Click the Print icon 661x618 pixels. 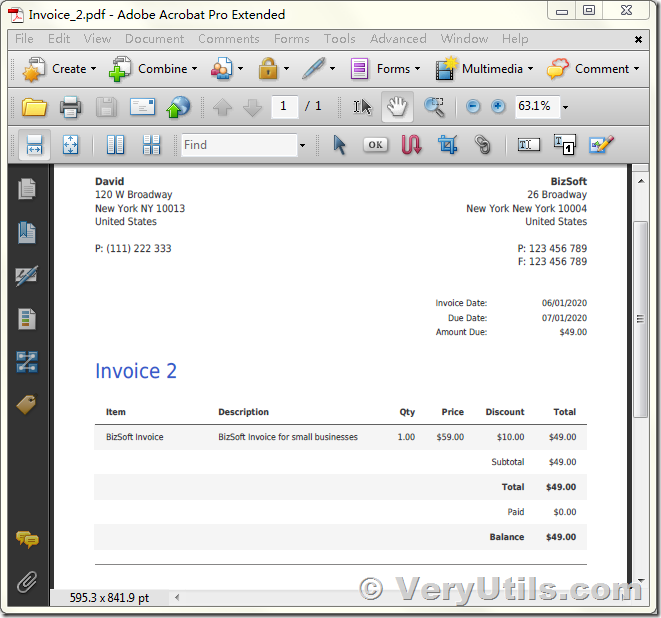pyautogui.click(x=70, y=107)
